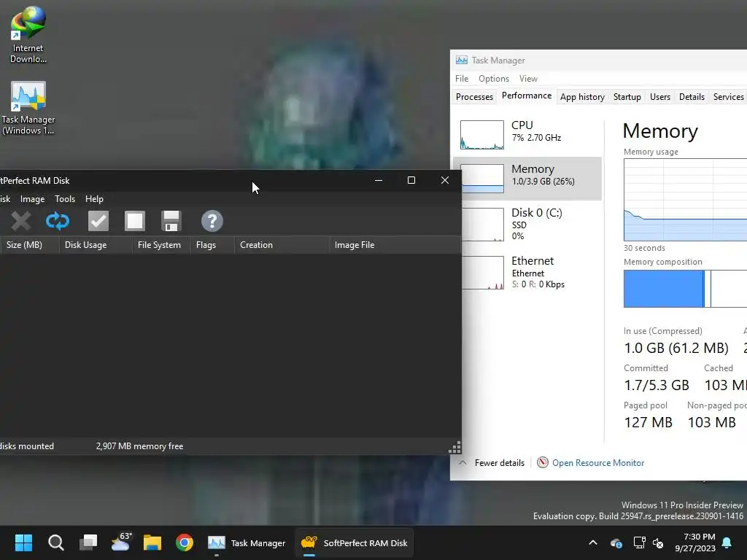Launch Google Chrome from the taskbar
The height and width of the screenshot is (560, 747).
click(185, 542)
